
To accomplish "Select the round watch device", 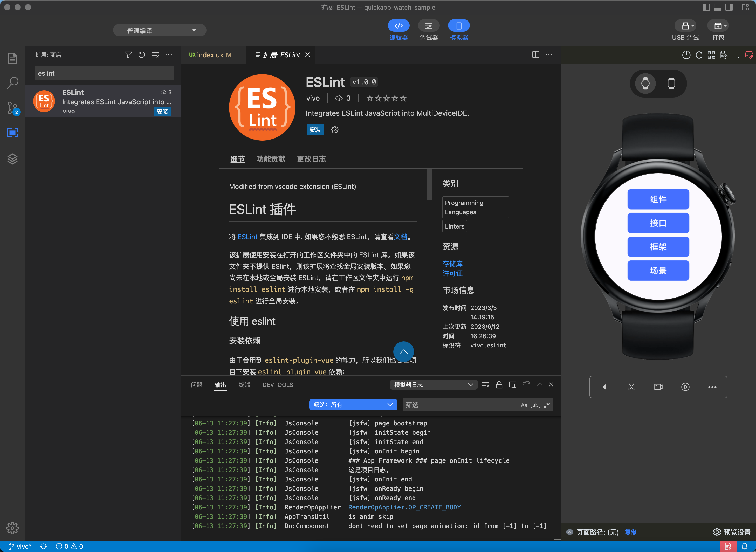I will (645, 84).
